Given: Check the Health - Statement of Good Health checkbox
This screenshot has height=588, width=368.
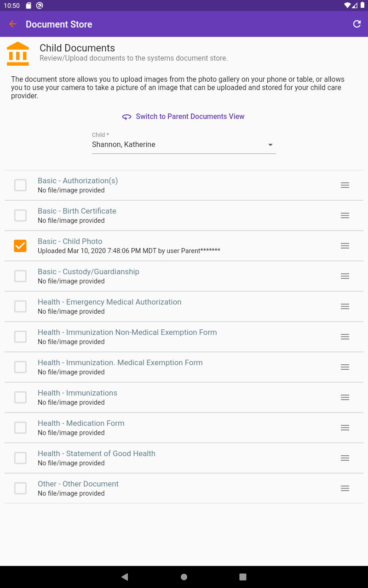Looking at the screenshot, I should click(20, 458).
